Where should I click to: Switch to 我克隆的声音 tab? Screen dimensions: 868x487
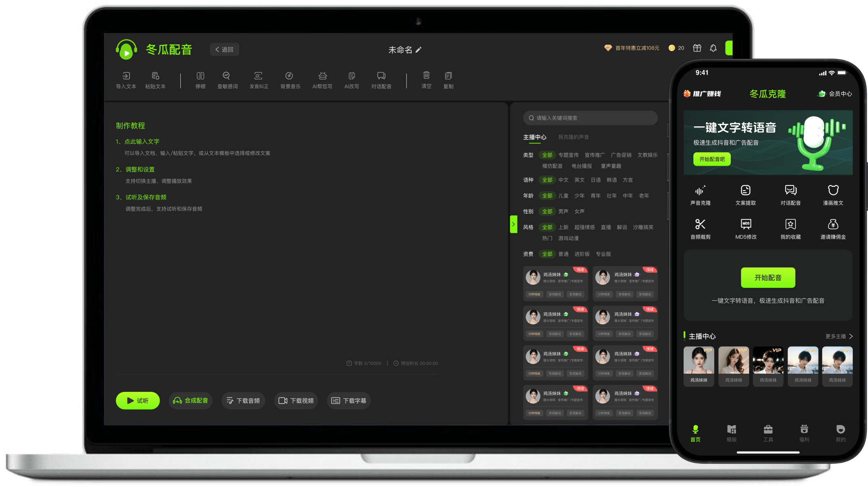click(x=573, y=137)
